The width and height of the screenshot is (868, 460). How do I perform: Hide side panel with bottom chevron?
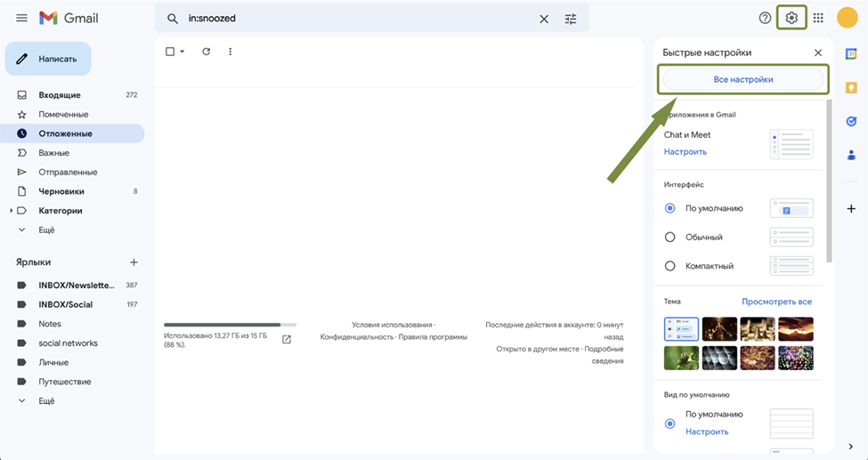pyautogui.click(x=851, y=447)
